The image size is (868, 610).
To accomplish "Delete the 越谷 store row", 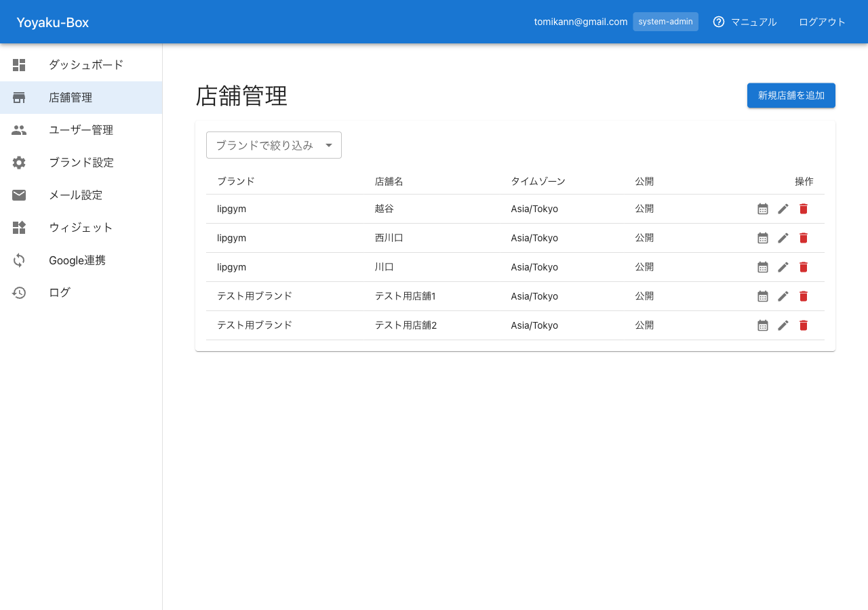I will (x=804, y=209).
